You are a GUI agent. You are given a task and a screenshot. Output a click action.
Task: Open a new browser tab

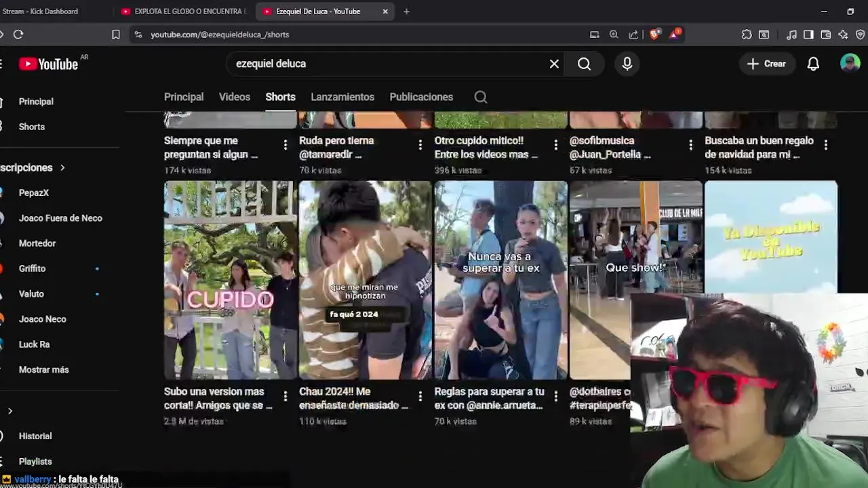406,12
